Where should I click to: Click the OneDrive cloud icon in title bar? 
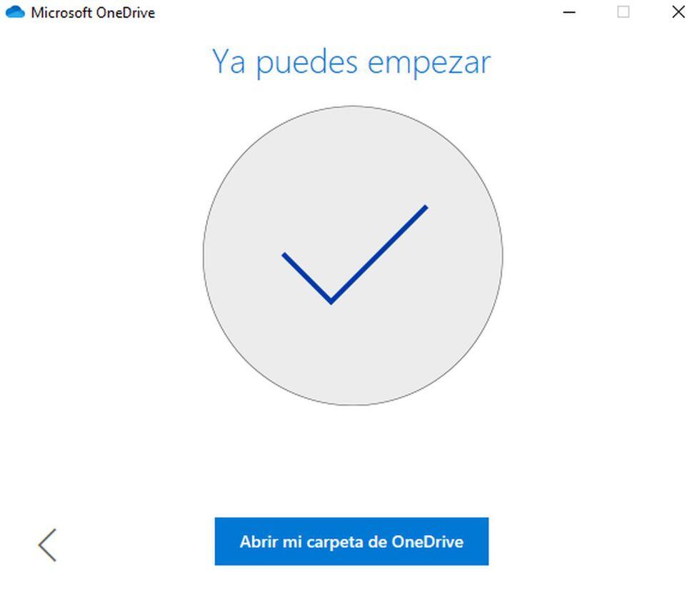[15, 12]
